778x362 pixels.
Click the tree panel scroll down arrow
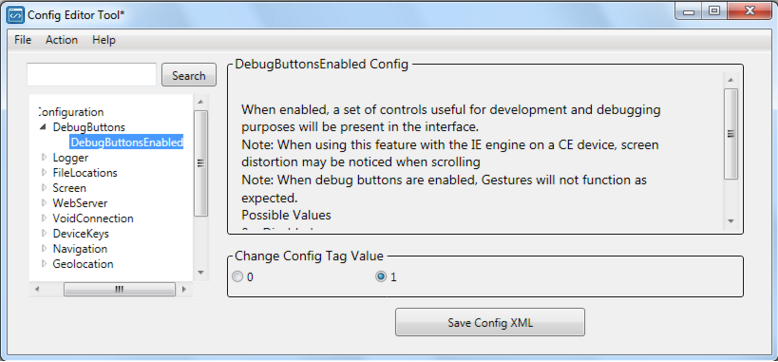pos(200,272)
